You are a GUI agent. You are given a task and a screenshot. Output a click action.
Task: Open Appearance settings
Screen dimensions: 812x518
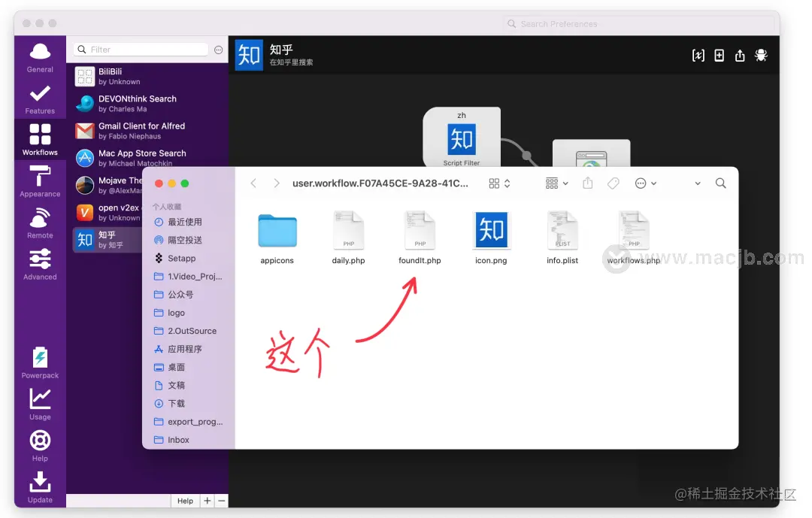coord(40,181)
